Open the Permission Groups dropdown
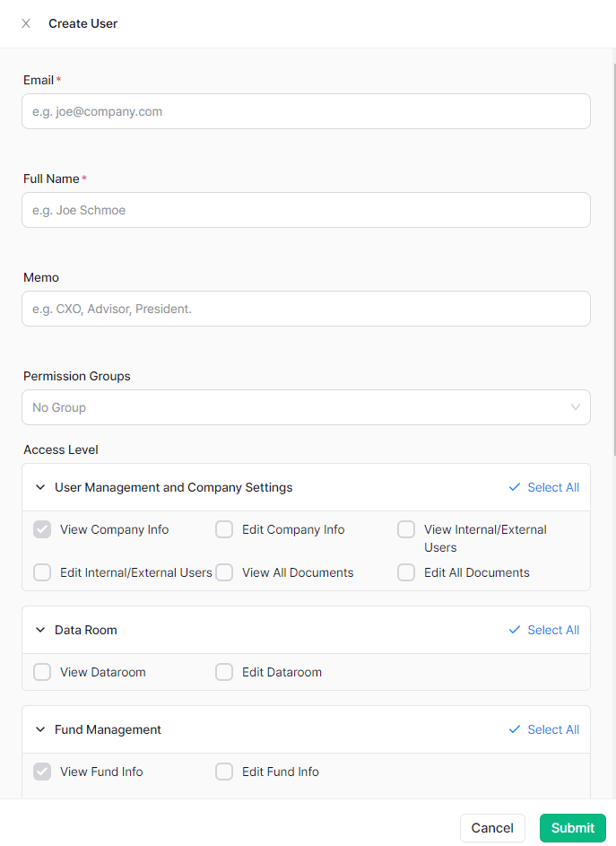616x846 pixels. click(x=306, y=407)
